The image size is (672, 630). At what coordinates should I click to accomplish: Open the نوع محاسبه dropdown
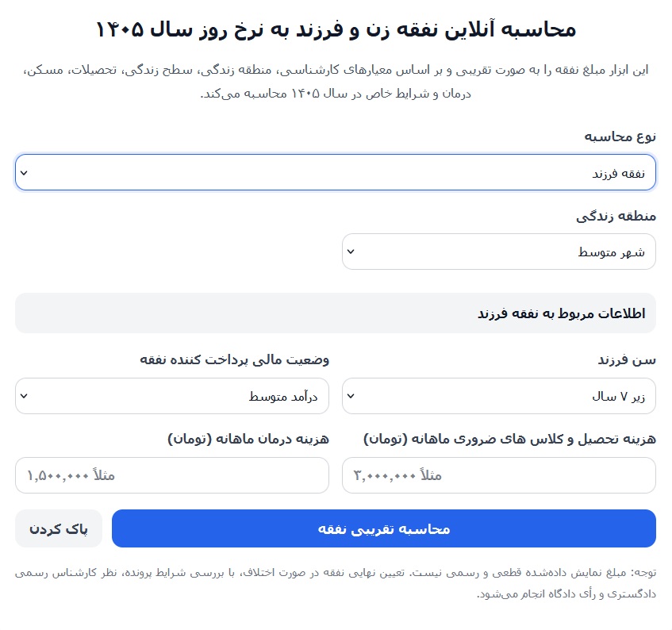coord(335,171)
